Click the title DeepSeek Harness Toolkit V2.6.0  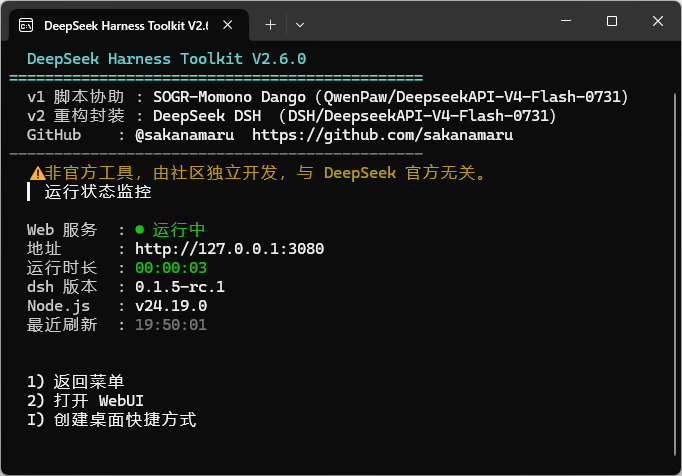tap(167, 59)
